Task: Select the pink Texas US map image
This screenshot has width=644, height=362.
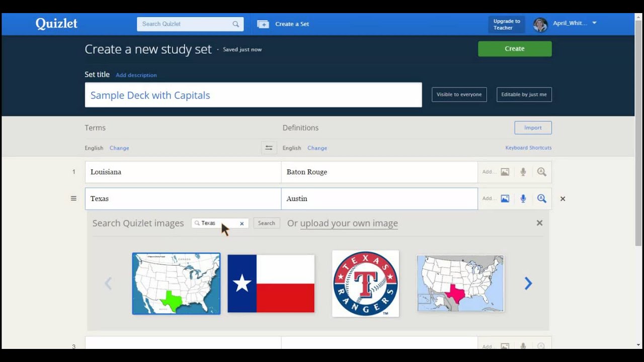Action: coord(460,284)
